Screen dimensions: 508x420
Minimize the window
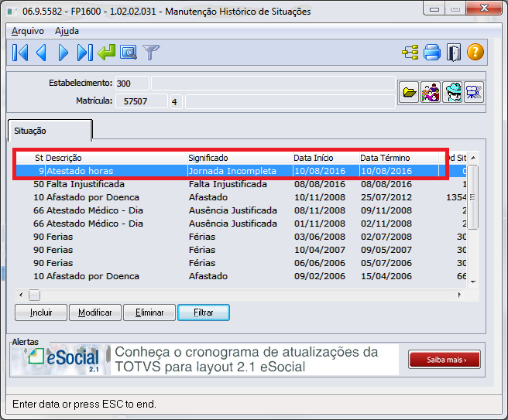coord(434,9)
